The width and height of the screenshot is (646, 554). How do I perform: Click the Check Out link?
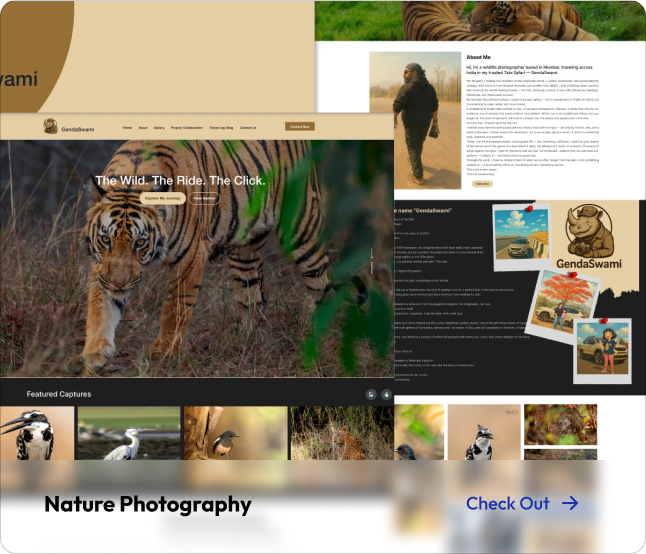point(508,503)
